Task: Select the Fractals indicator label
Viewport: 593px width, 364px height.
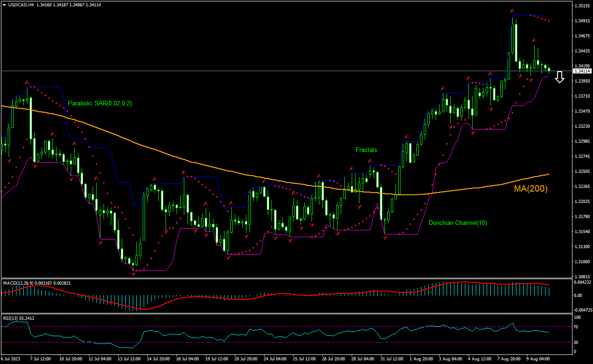Action: tap(366, 150)
